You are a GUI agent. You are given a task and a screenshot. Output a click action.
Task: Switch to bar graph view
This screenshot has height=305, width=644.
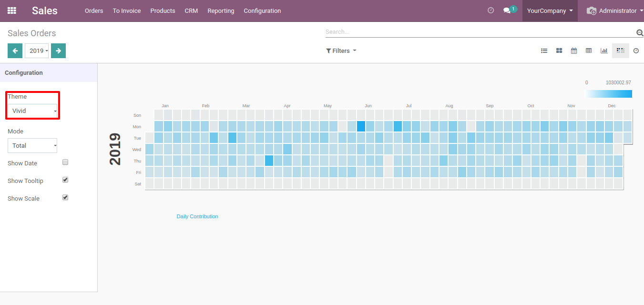pyautogui.click(x=604, y=51)
